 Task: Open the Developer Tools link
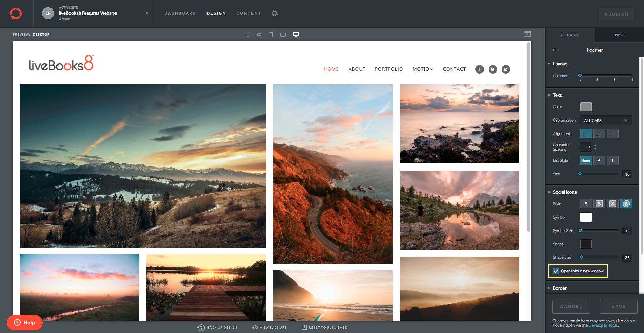pos(603,325)
